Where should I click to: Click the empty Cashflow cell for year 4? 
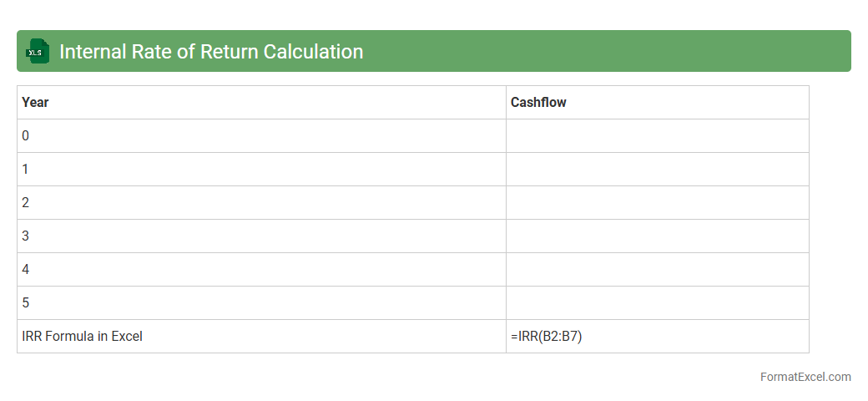click(657, 270)
